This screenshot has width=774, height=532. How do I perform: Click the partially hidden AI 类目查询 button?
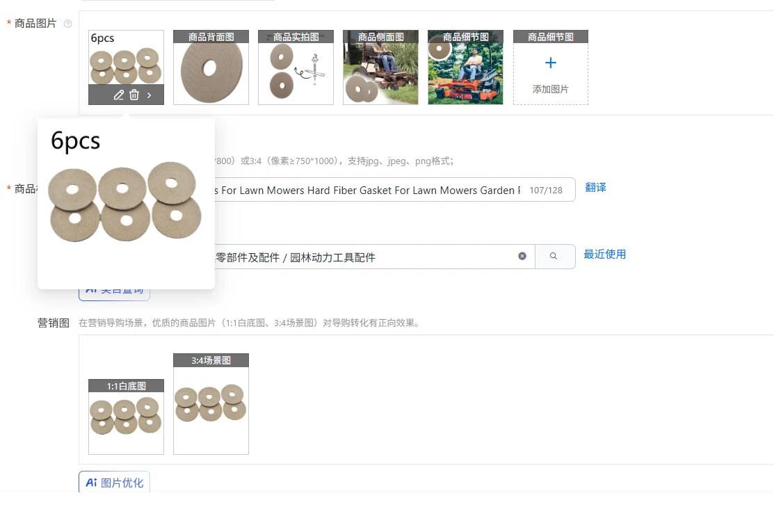click(115, 294)
